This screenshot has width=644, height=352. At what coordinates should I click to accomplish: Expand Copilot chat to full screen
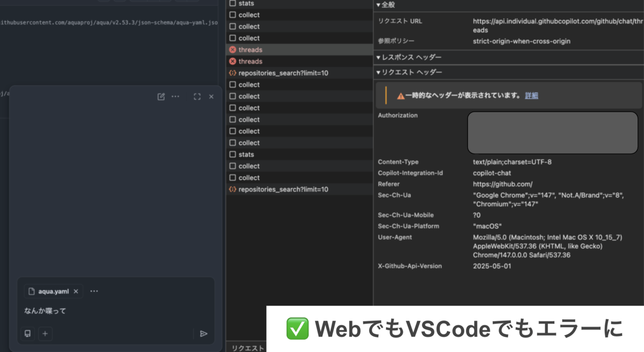pos(197,97)
